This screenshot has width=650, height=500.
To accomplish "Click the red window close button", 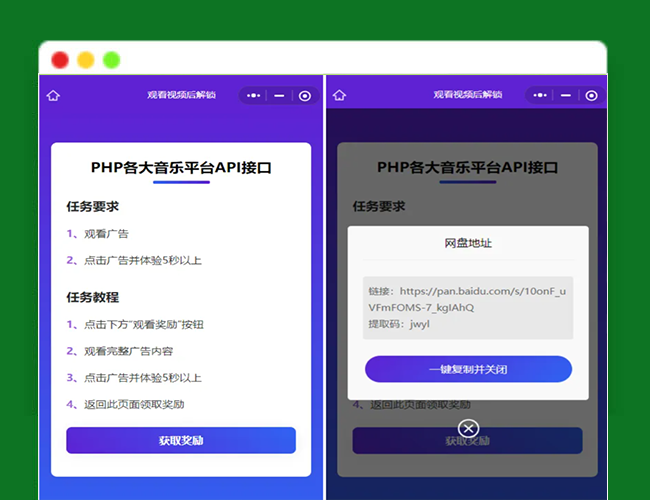I will click(x=60, y=60).
